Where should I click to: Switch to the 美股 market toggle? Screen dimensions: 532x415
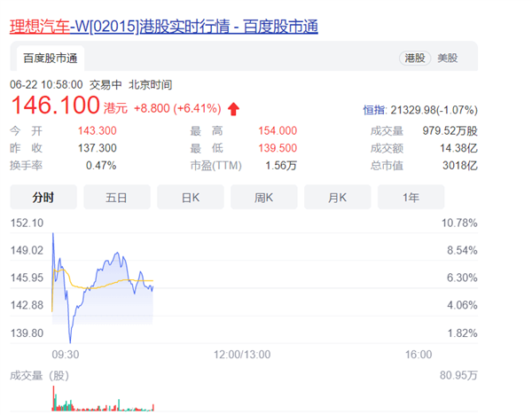coord(448,58)
